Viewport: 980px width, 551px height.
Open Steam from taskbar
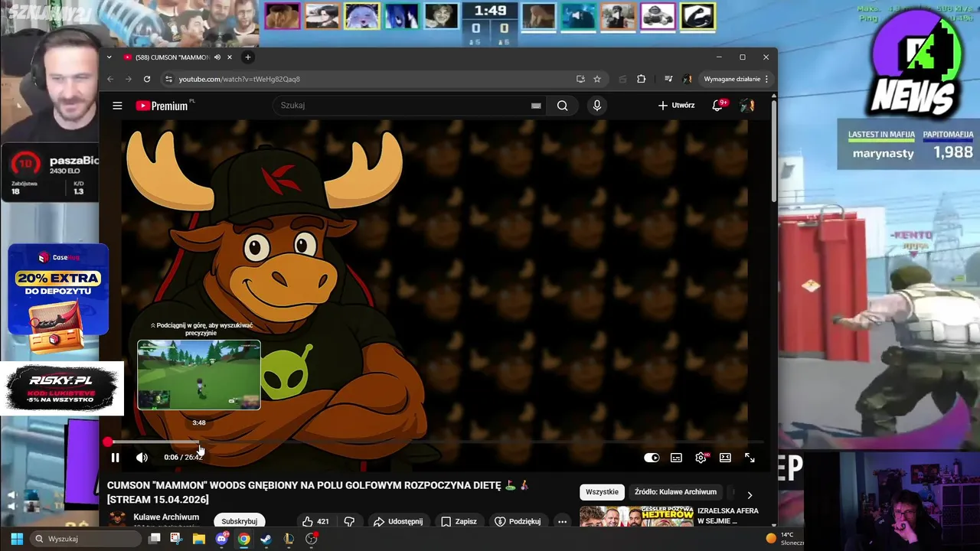[x=266, y=539]
